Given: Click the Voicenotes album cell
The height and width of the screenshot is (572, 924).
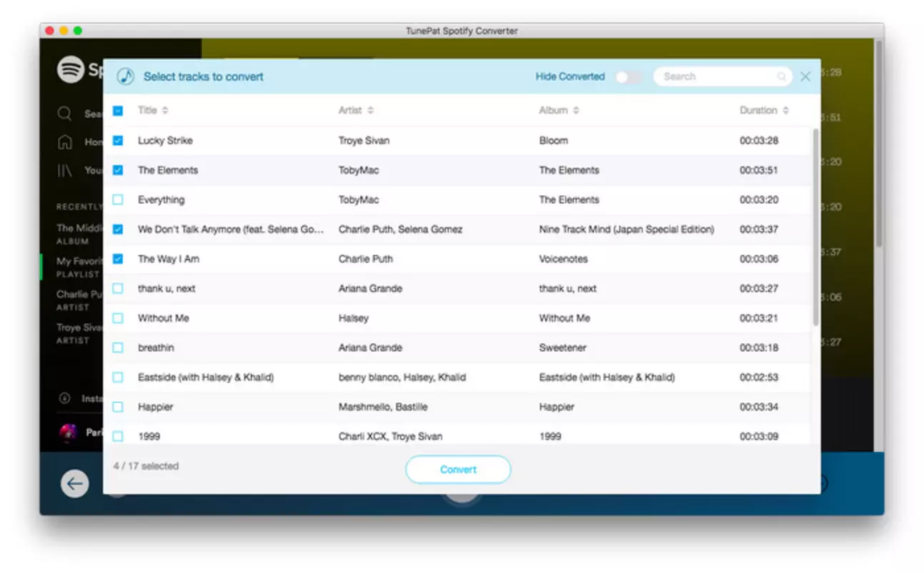Looking at the screenshot, I should pos(563,259).
